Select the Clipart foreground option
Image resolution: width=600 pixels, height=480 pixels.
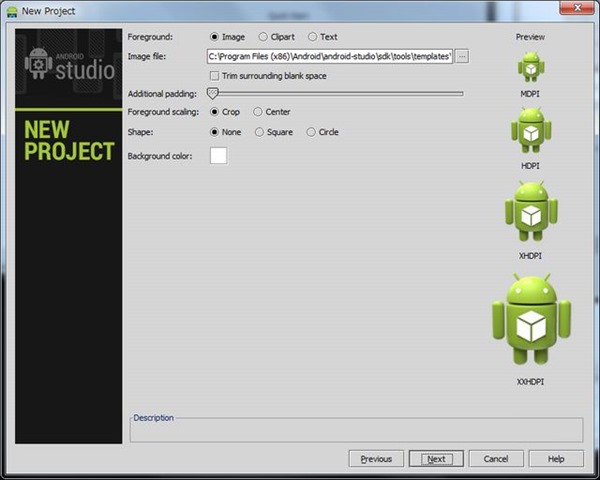[x=261, y=37]
